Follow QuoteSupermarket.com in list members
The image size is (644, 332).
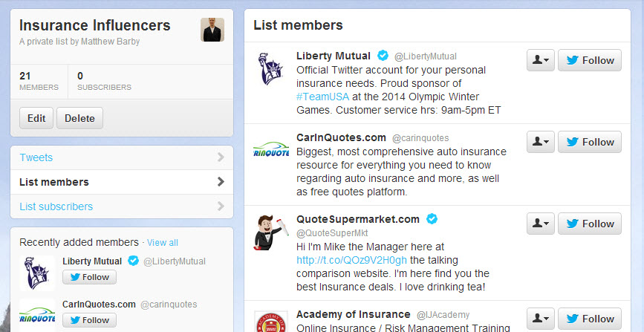pyautogui.click(x=590, y=224)
